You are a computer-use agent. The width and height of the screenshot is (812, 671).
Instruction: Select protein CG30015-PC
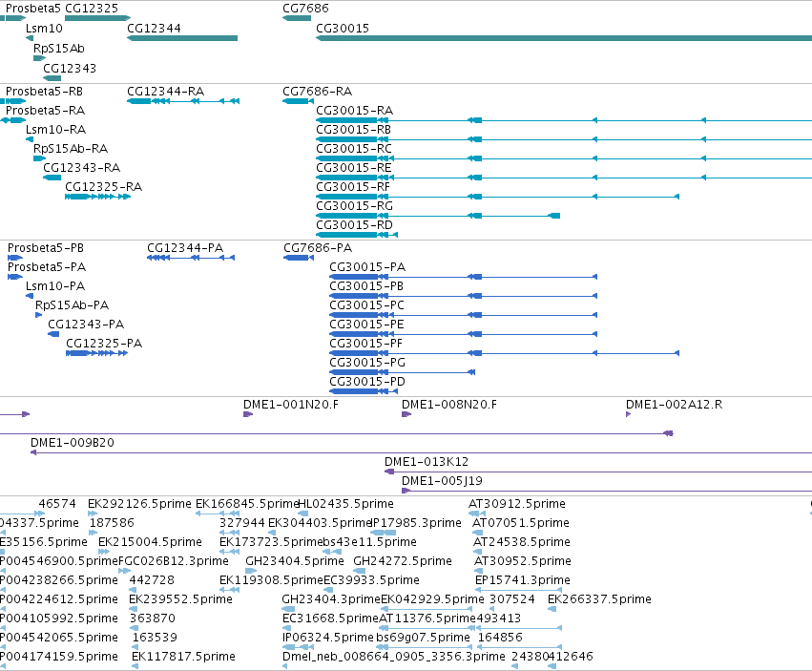[366, 305]
